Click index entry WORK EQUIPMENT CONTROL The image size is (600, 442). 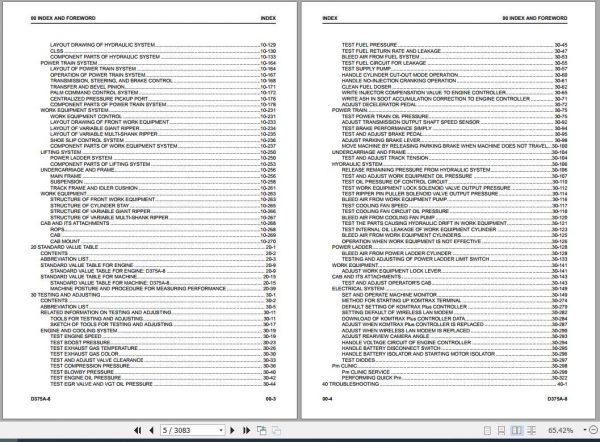[x=86, y=116]
